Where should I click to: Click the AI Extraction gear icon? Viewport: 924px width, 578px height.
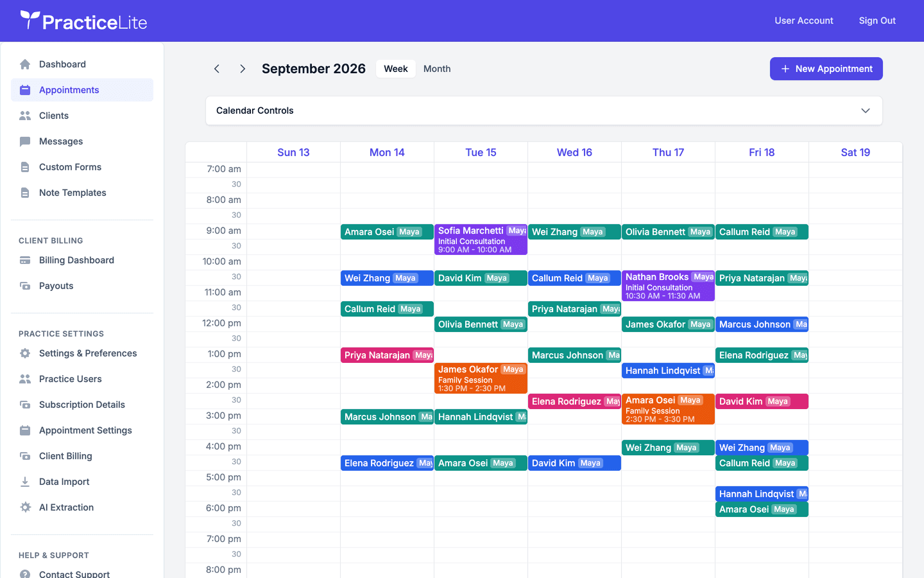pyautogui.click(x=25, y=507)
